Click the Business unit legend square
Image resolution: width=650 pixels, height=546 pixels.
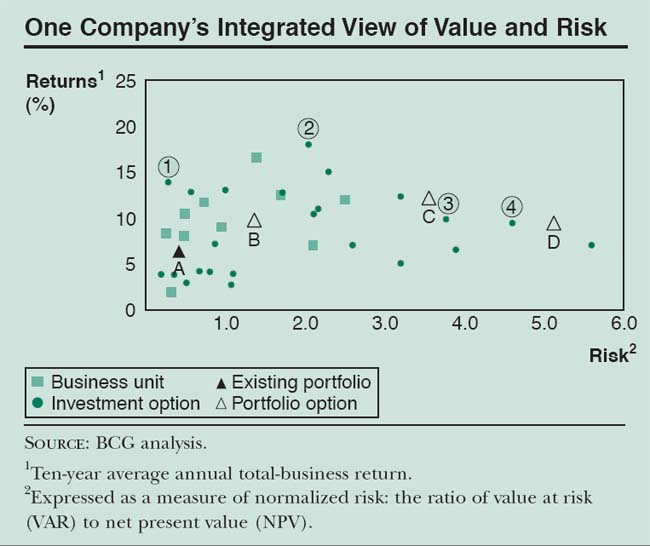37,382
